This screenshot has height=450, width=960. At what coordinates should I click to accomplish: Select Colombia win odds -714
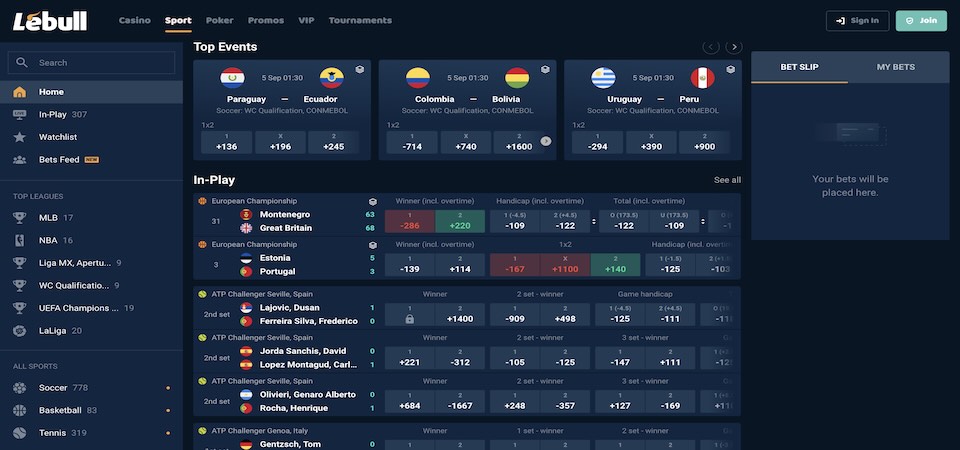(412, 142)
